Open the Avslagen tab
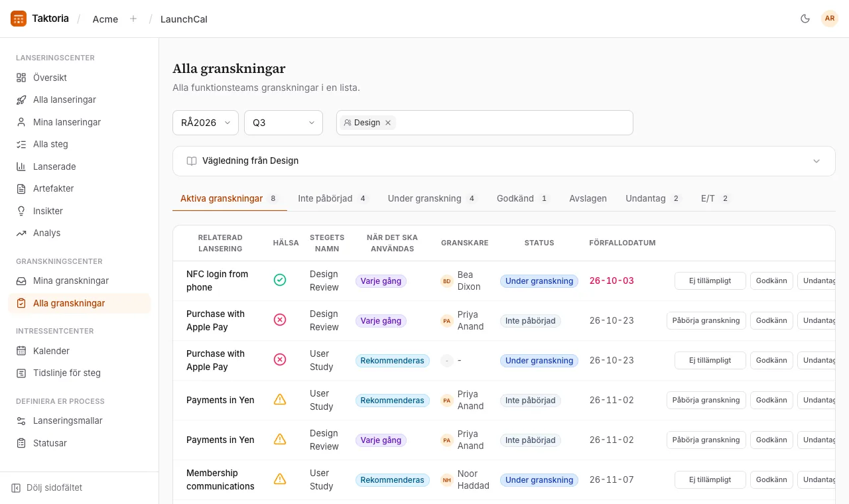Viewport: 849px width, 504px height. (x=588, y=198)
